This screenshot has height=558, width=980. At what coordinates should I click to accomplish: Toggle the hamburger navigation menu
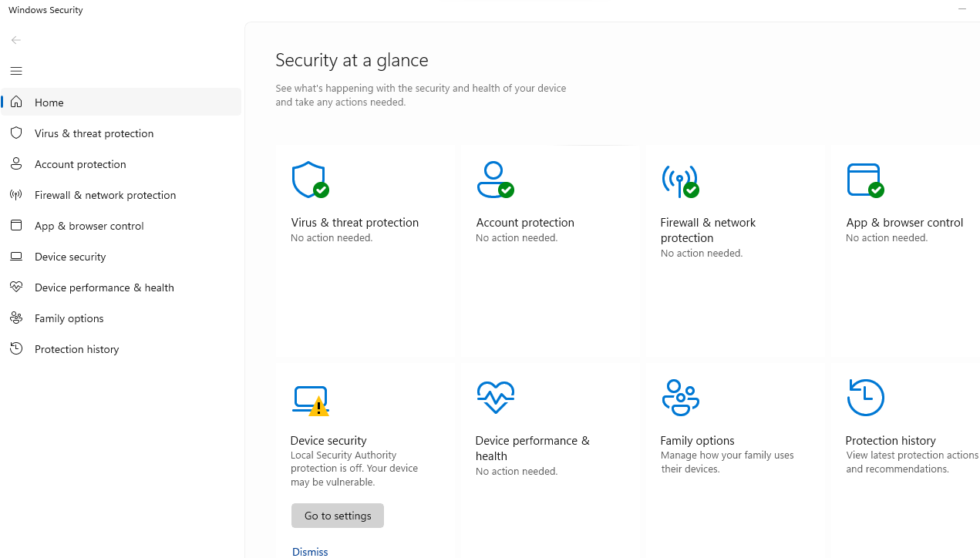[x=16, y=71]
